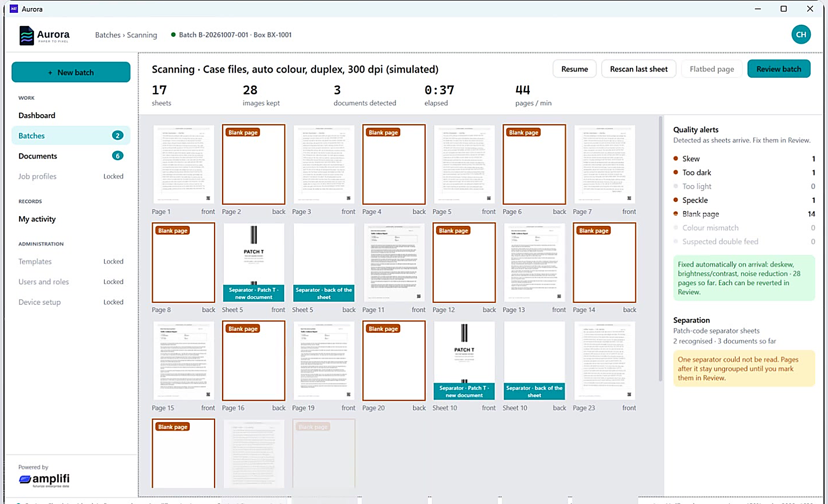
Task: Select the Page 23 front thumbnail
Action: click(604, 361)
